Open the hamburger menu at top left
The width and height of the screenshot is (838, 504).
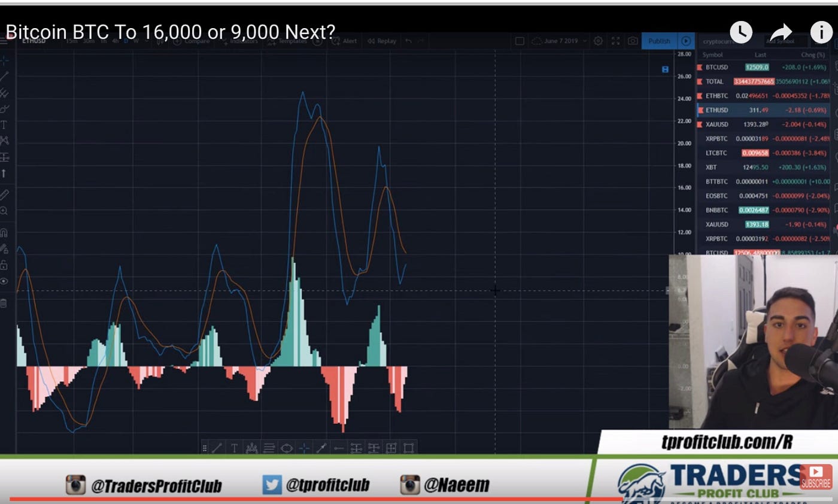(4, 41)
